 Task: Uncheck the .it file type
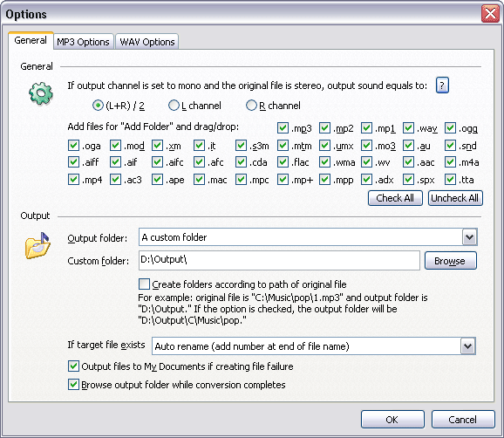pyautogui.click(x=199, y=146)
